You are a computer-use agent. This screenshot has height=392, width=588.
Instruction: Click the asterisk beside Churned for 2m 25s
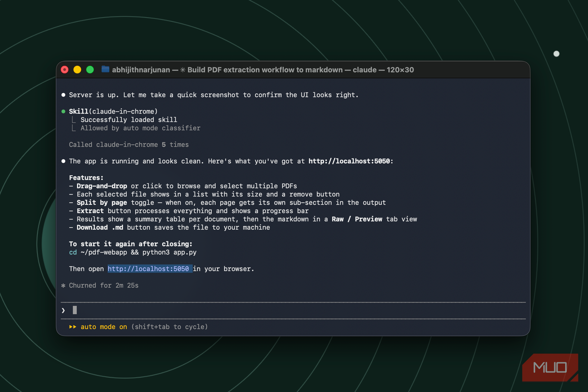click(x=63, y=285)
